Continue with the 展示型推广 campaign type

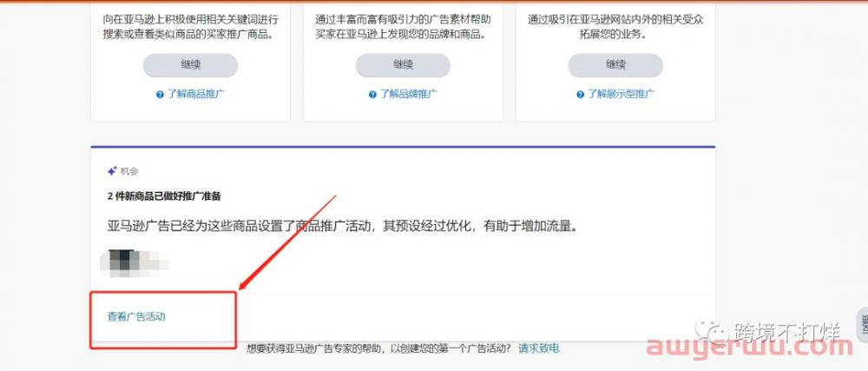(615, 65)
